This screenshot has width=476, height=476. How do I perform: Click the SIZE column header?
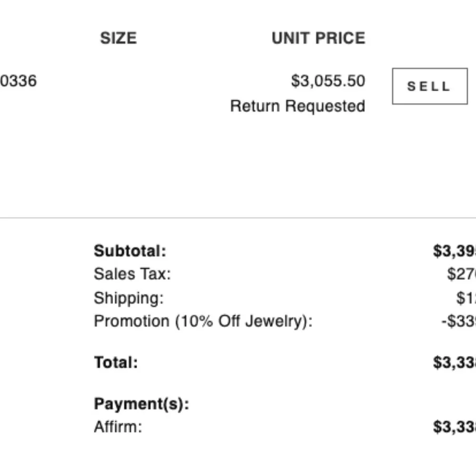click(x=118, y=38)
